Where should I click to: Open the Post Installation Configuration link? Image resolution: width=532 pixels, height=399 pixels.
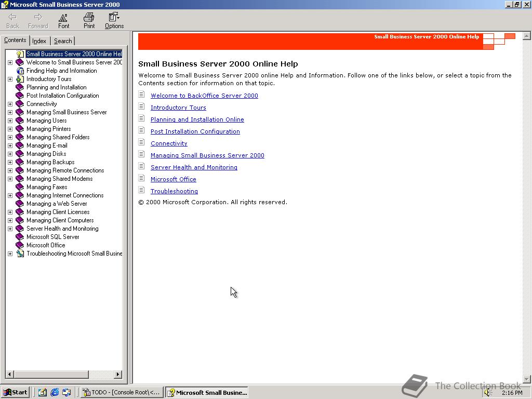[x=195, y=131]
